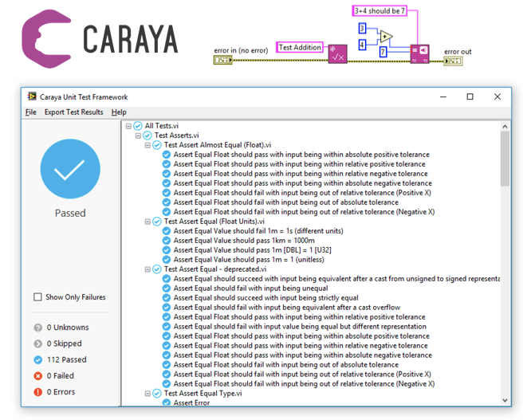Select 'Assert Equal should fail ... after a cast overflow'
Image resolution: width=531 pixels, height=420 pixels.
pos(287,308)
